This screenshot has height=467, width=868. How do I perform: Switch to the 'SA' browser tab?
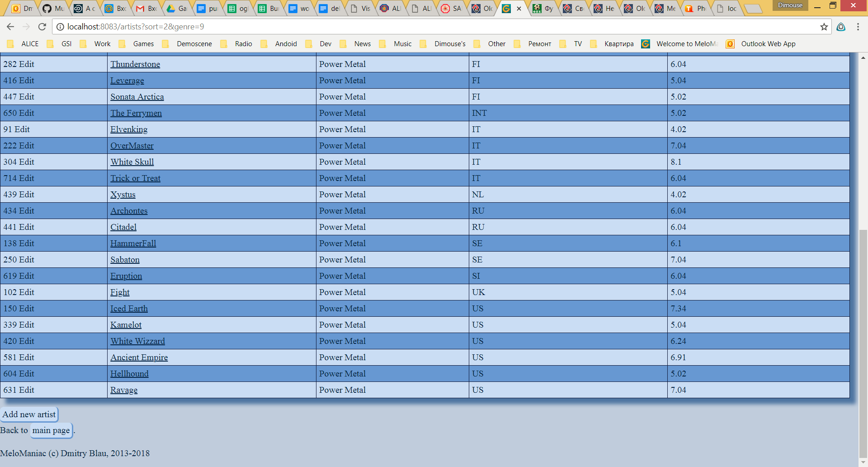(x=452, y=8)
